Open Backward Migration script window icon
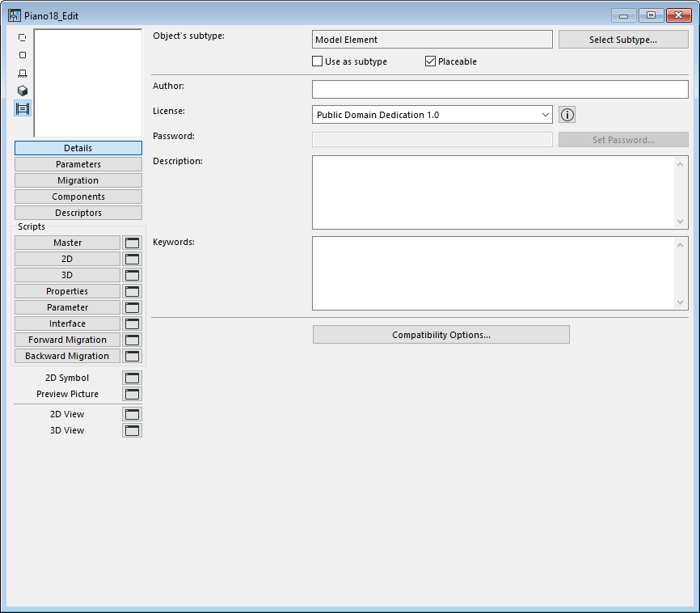This screenshot has width=700, height=613. pyautogui.click(x=132, y=356)
